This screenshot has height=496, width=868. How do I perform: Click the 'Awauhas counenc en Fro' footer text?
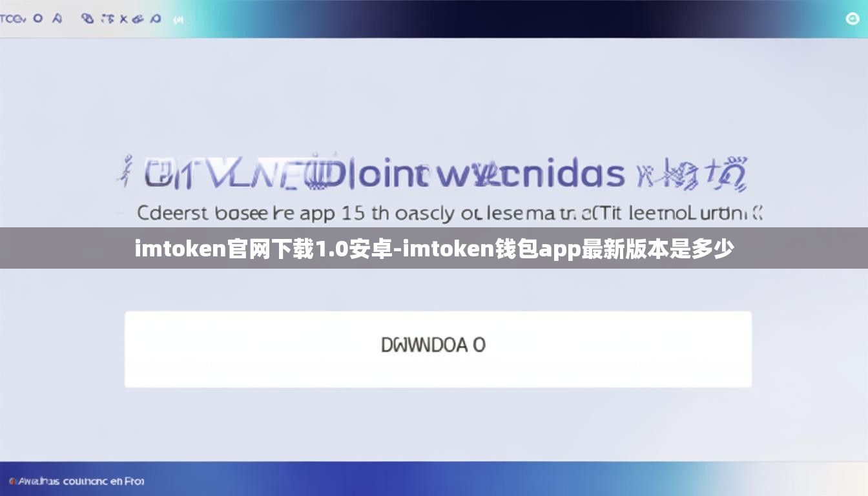pos(81,481)
